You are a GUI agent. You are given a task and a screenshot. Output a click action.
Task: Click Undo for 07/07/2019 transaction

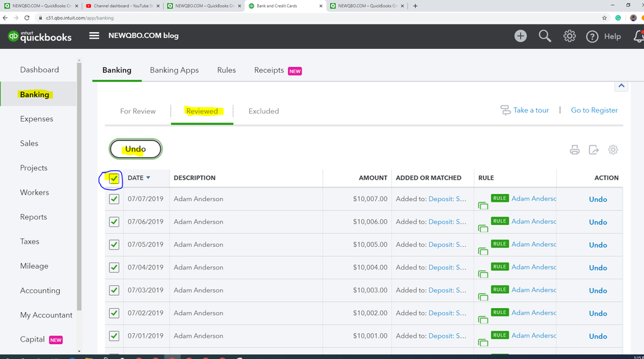pos(598,199)
